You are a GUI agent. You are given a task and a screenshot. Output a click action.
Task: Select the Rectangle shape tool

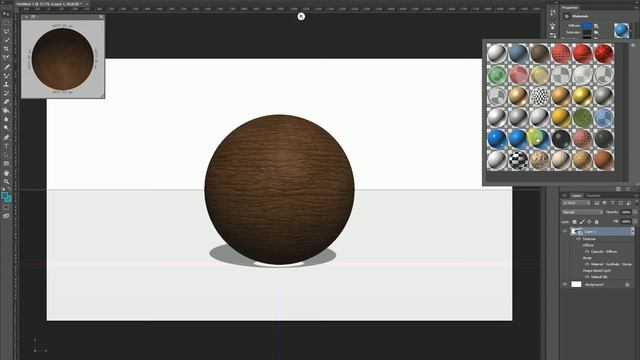pyautogui.click(x=6, y=164)
